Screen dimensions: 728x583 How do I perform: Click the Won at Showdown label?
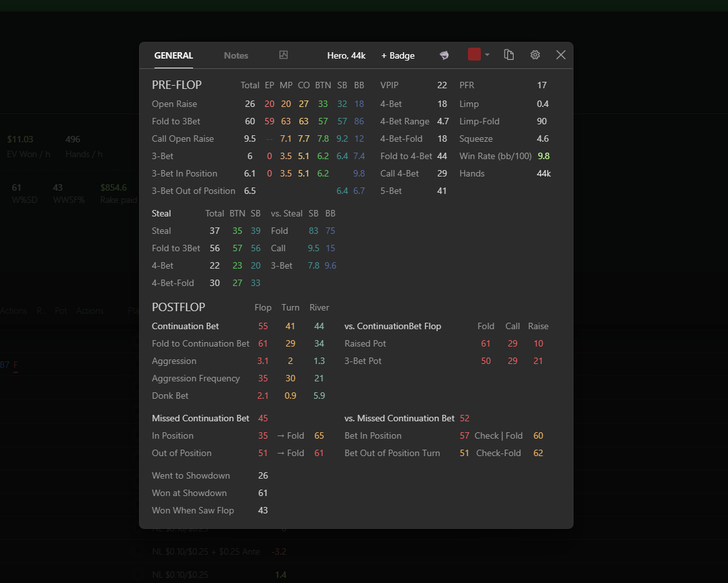[x=189, y=493]
